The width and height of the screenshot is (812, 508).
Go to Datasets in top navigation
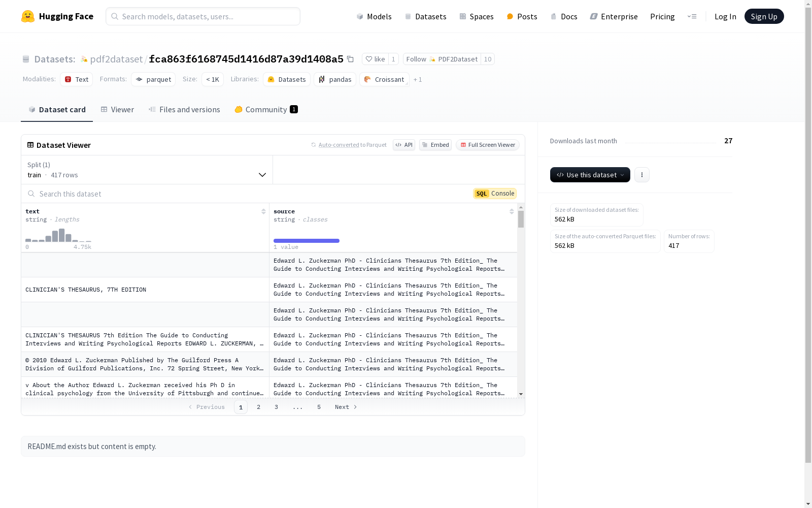coord(425,16)
